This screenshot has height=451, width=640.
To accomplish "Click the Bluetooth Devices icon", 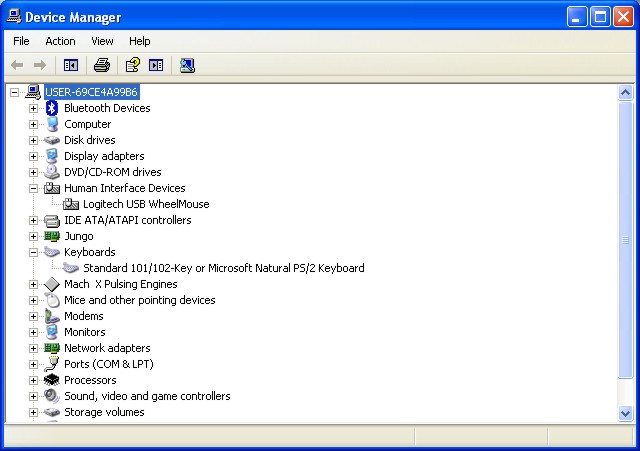I will click(x=51, y=108).
